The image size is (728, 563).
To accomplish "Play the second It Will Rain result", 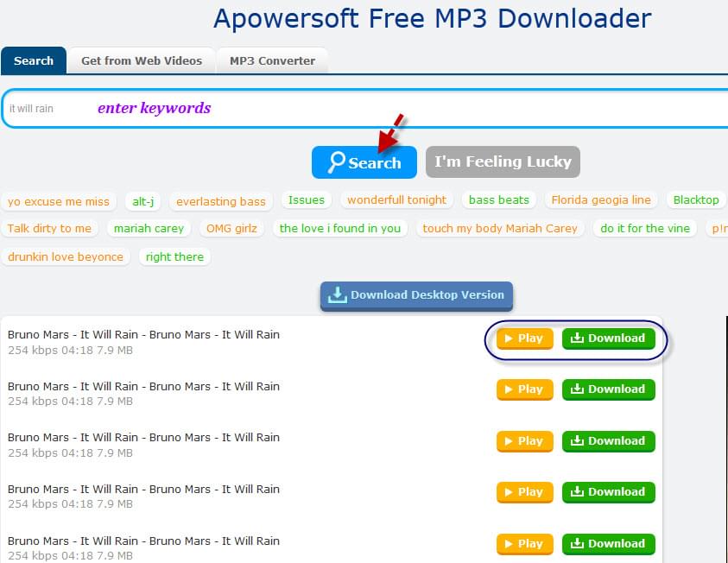I will [525, 389].
